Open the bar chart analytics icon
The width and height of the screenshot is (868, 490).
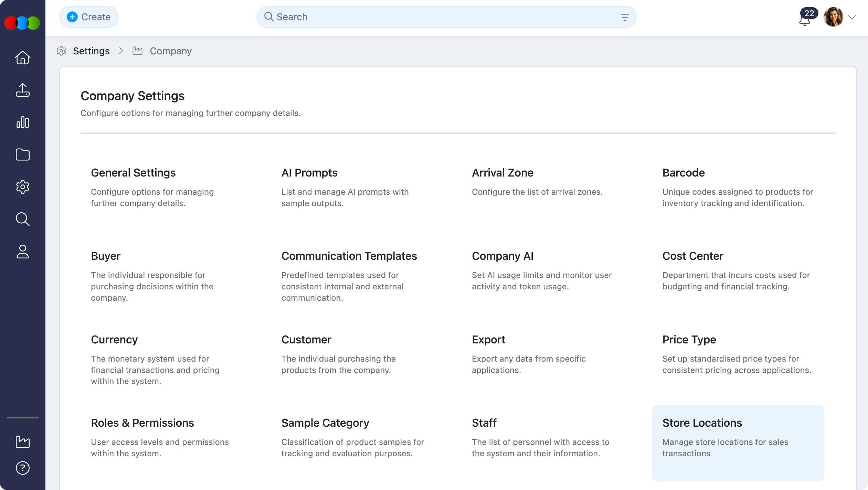click(23, 122)
